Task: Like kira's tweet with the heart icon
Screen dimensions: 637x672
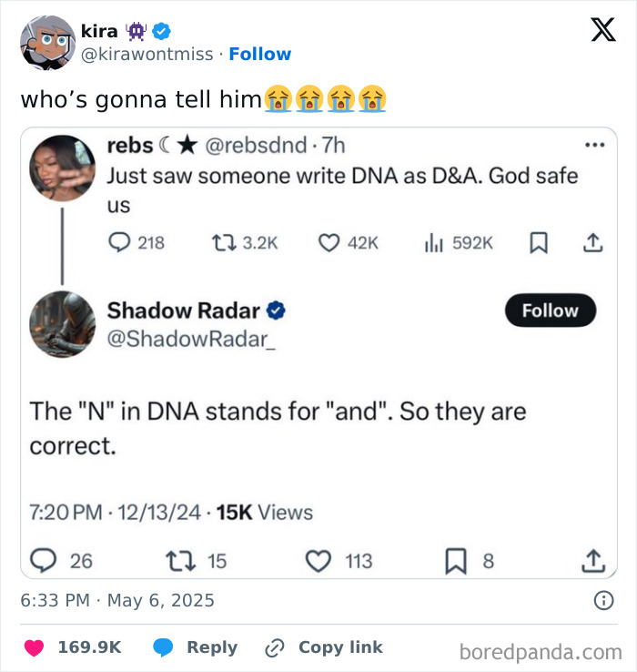Action: pos(34,647)
